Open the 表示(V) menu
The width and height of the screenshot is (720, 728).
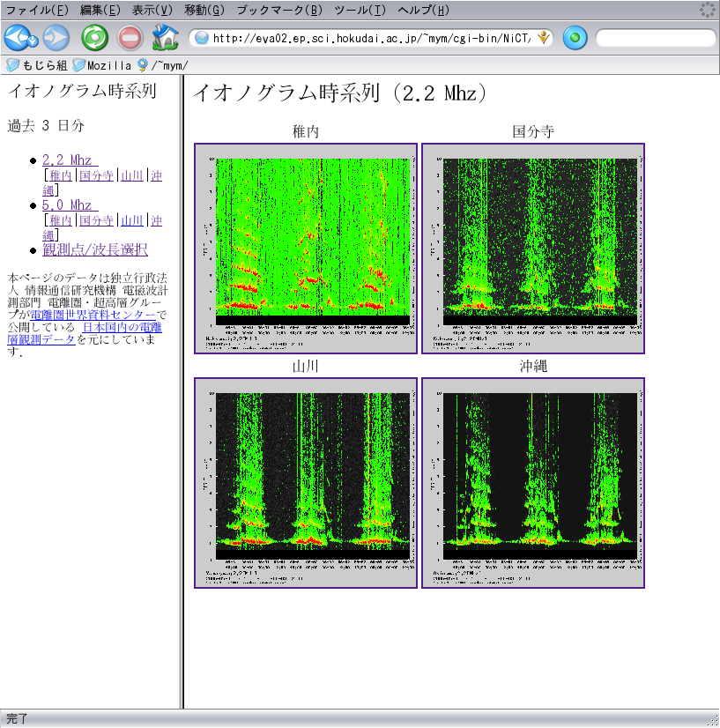coord(152,10)
